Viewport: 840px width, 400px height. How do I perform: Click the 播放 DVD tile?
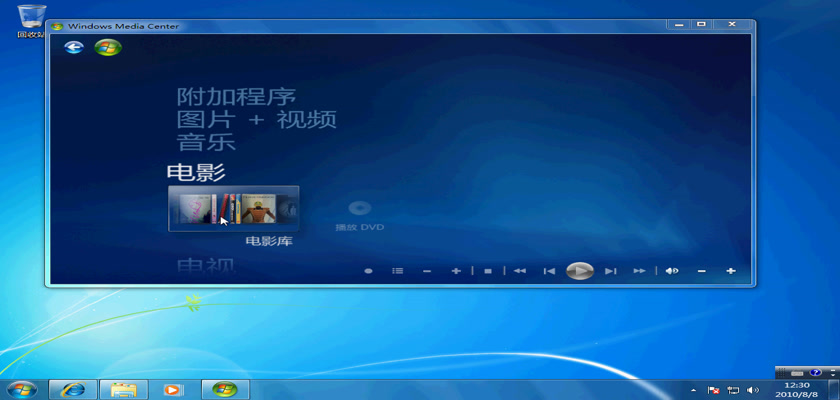[x=360, y=214]
